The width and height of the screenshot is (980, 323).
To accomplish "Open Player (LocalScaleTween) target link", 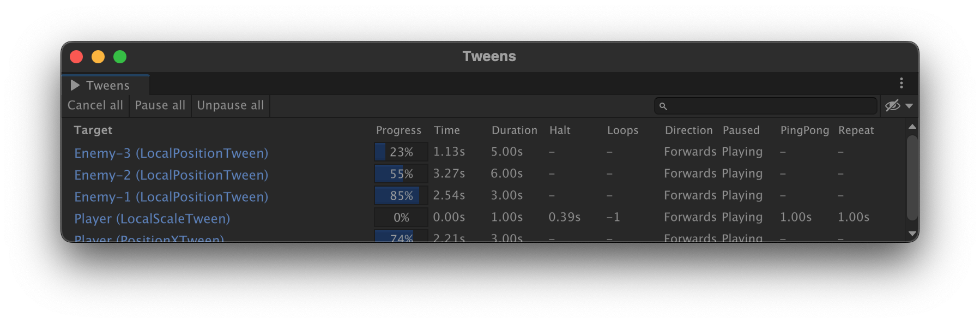I will point(152,219).
